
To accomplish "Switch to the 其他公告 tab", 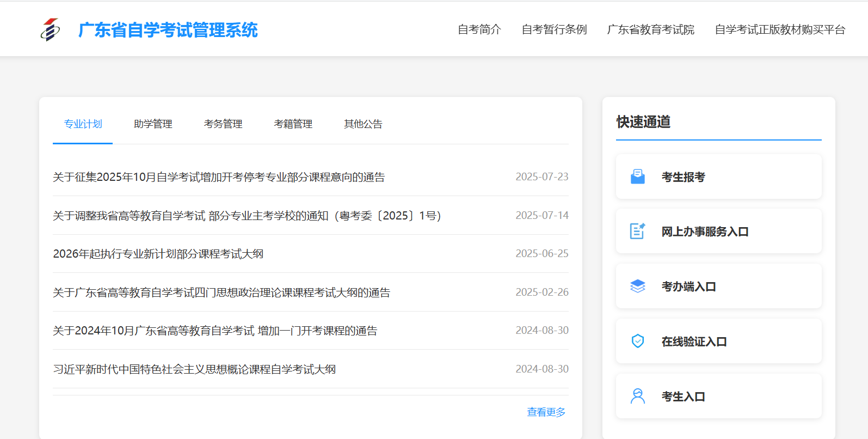I will pyautogui.click(x=363, y=124).
